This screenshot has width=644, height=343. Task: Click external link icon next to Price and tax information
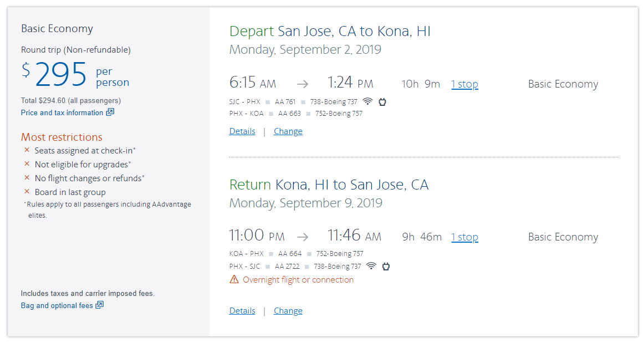pyautogui.click(x=110, y=112)
